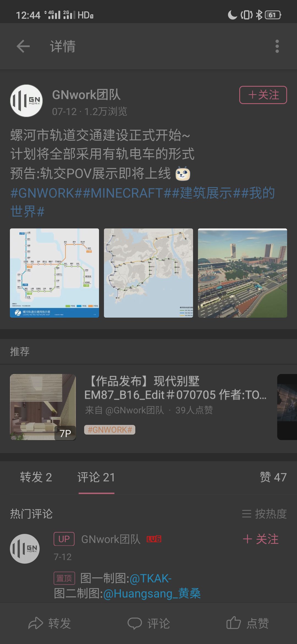The width and height of the screenshot is (297, 644).
Task: Tap the 转发 share button in bottom bar
Action: point(50,623)
